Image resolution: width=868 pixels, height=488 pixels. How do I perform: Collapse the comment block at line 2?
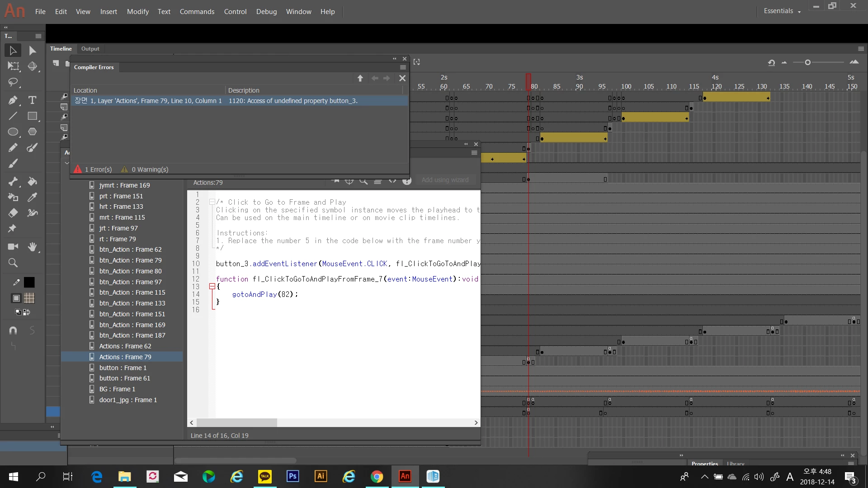point(212,202)
